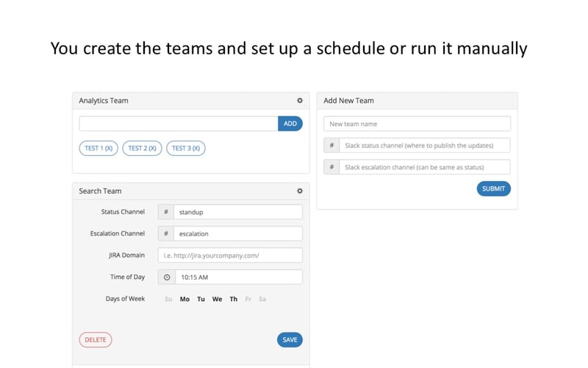
Task: Click the JIRA Domain input field
Action: (x=230, y=255)
